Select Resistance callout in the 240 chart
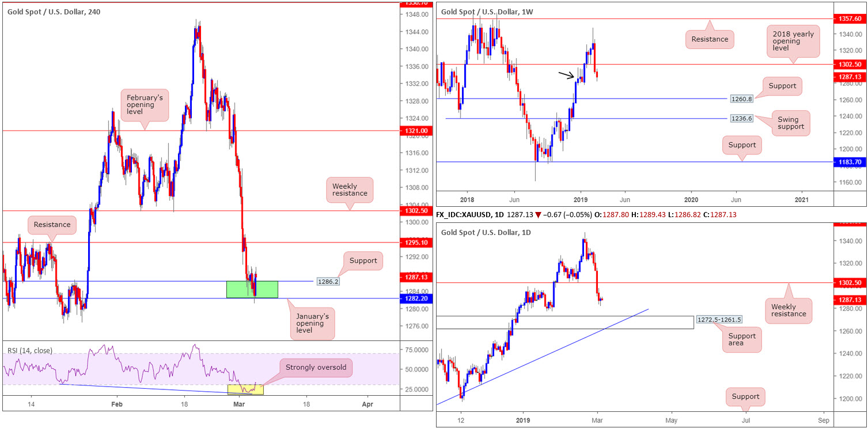868x428 pixels. (x=52, y=225)
